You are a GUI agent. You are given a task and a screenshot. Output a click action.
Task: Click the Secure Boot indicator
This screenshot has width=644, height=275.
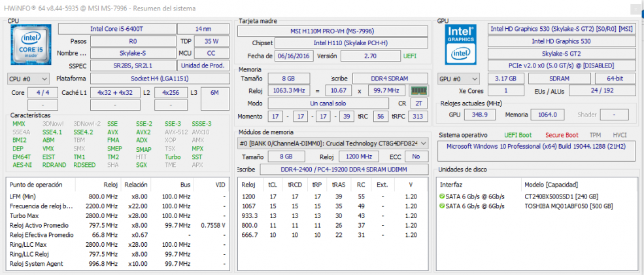[560, 135]
